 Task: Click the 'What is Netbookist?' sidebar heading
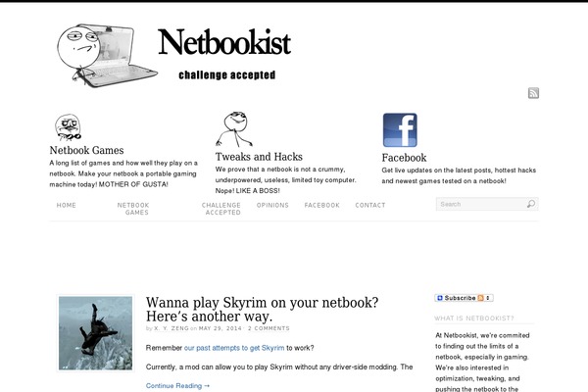[x=474, y=318]
